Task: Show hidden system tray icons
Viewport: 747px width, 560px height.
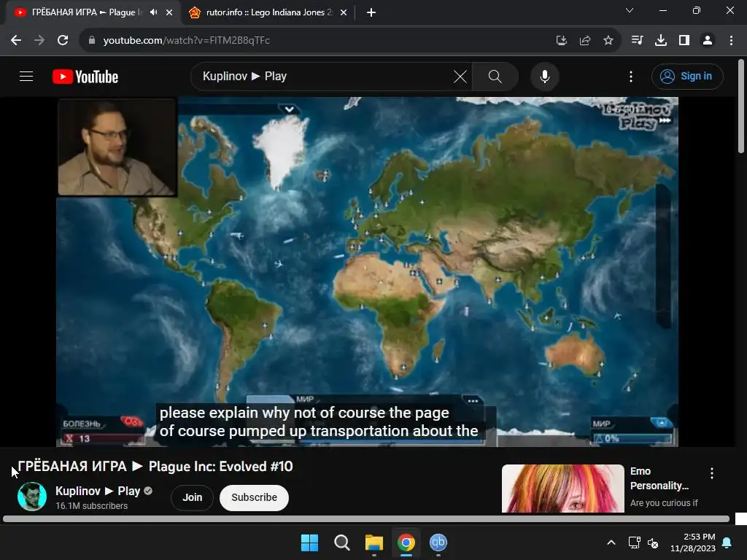Action: pyautogui.click(x=611, y=542)
